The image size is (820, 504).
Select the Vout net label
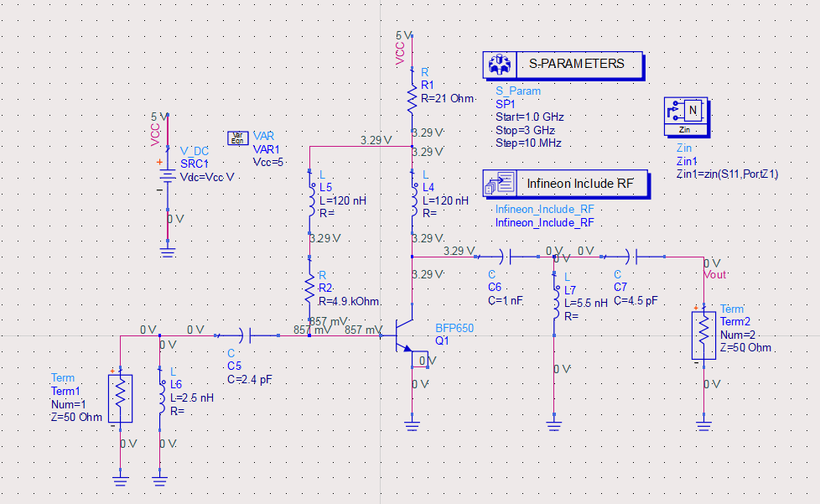click(x=714, y=274)
